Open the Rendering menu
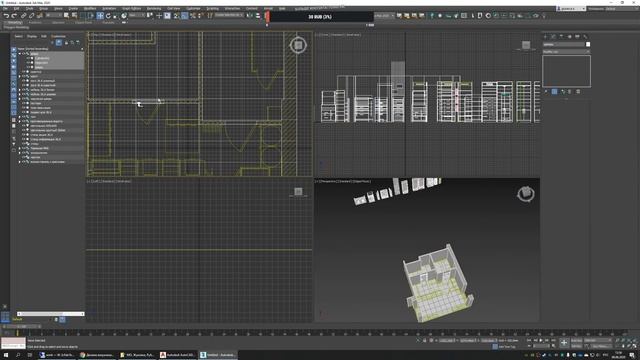 [x=154, y=8]
